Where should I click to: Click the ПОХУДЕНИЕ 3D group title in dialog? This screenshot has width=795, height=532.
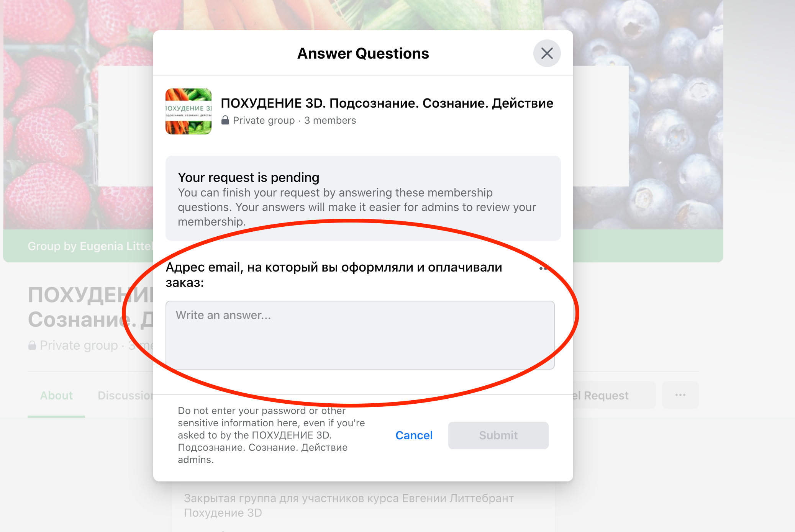pos(387,103)
